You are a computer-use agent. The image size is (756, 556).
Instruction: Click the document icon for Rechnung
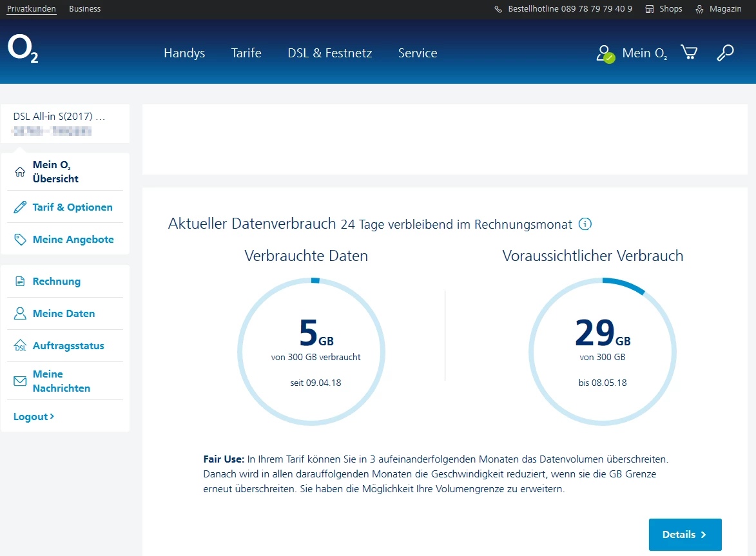pyautogui.click(x=20, y=282)
